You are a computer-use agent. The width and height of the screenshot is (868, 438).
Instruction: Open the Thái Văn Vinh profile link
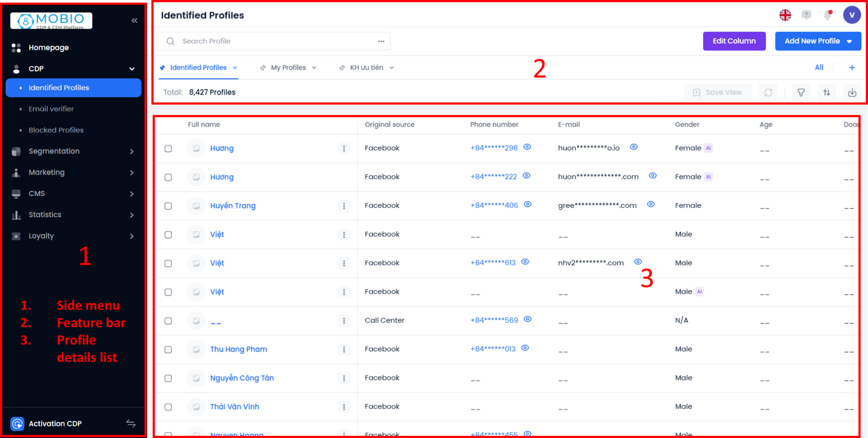[x=235, y=407]
